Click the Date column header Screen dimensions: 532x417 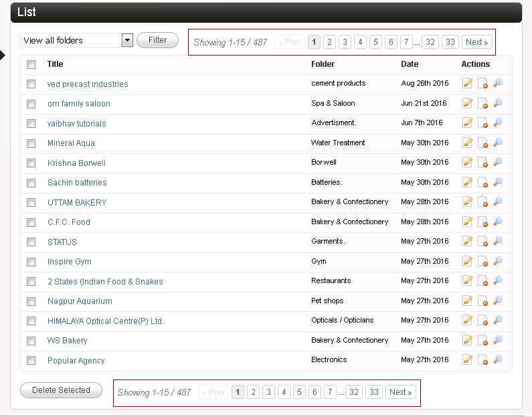410,64
